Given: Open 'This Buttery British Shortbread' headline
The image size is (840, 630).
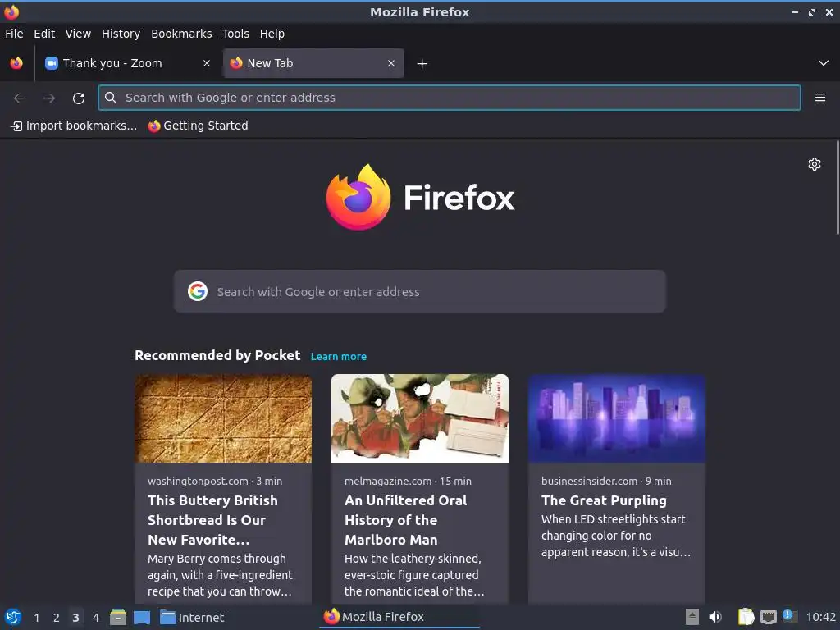Looking at the screenshot, I should 212,520.
